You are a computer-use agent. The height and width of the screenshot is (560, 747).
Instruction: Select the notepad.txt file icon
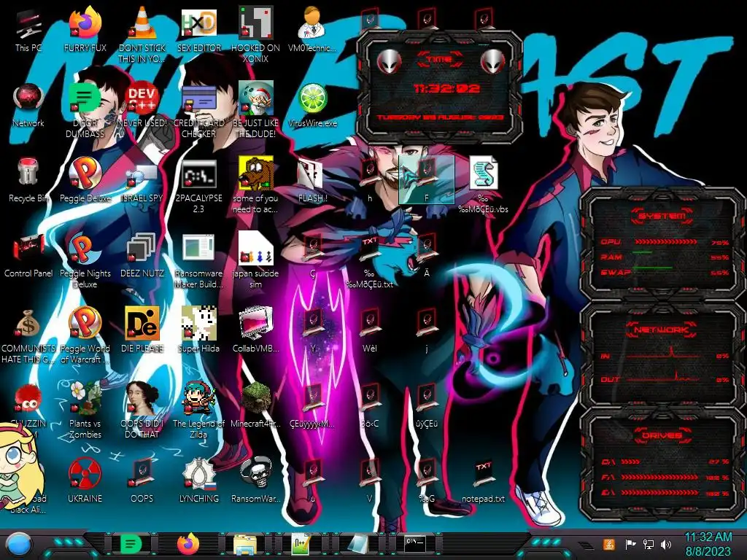coord(483,481)
